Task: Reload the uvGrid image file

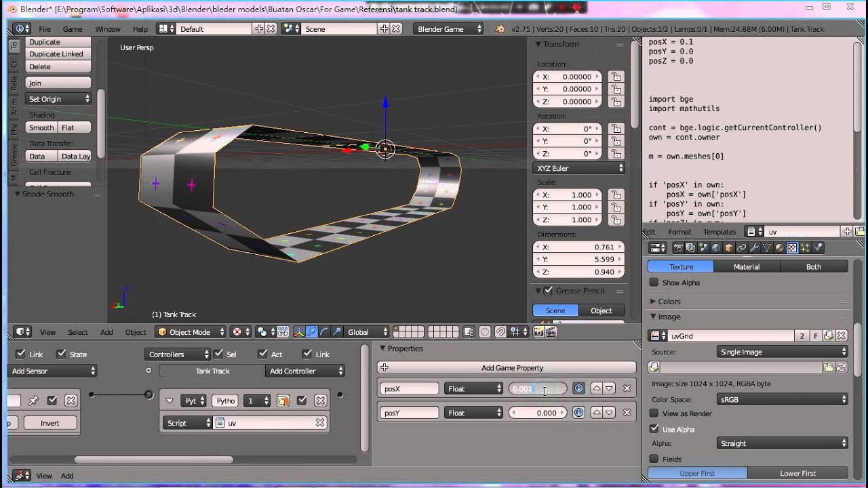Action: point(841,367)
